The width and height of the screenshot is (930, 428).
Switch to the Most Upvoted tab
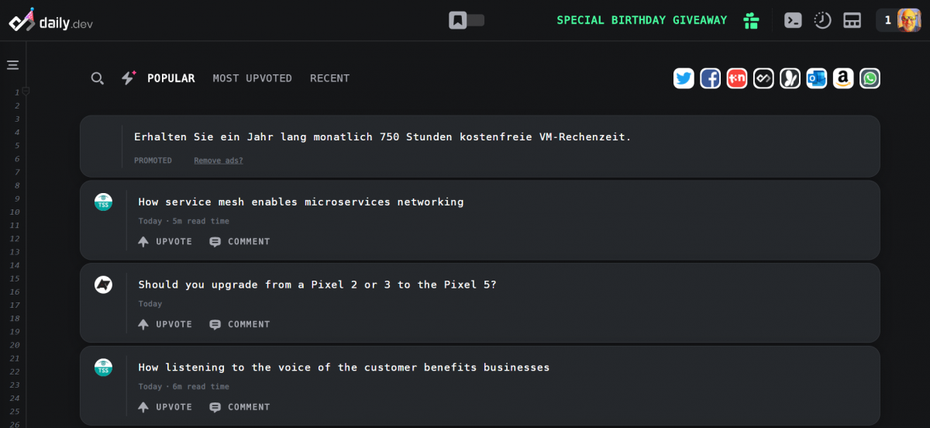(x=252, y=78)
